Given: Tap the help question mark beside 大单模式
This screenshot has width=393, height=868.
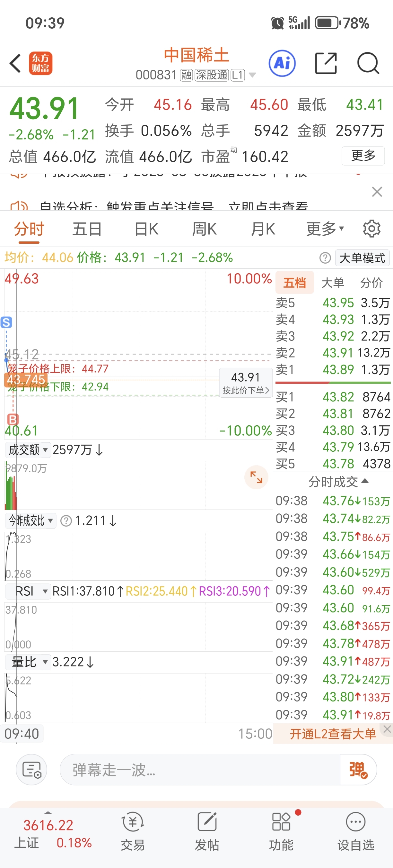Looking at the screenshot, I should [x=325, y=258].
